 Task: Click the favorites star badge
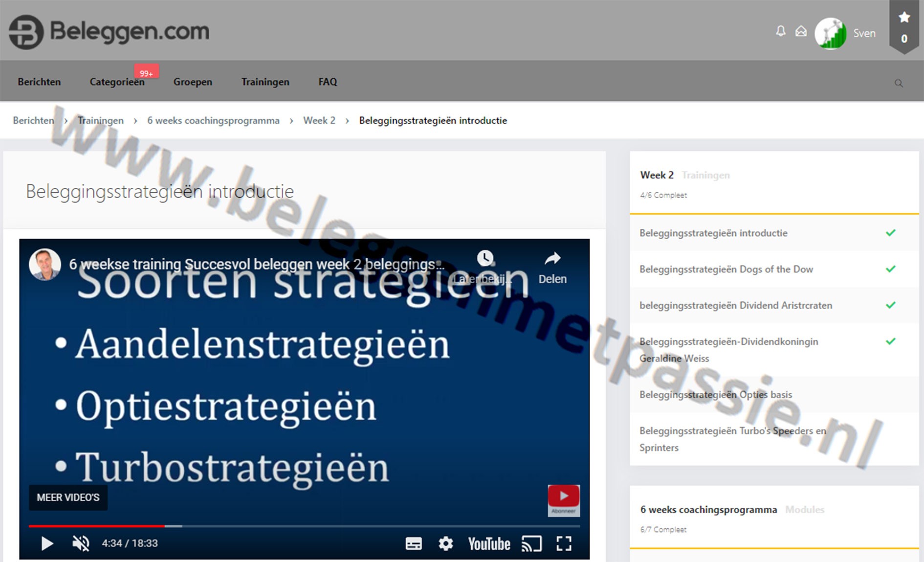[904, 27]
